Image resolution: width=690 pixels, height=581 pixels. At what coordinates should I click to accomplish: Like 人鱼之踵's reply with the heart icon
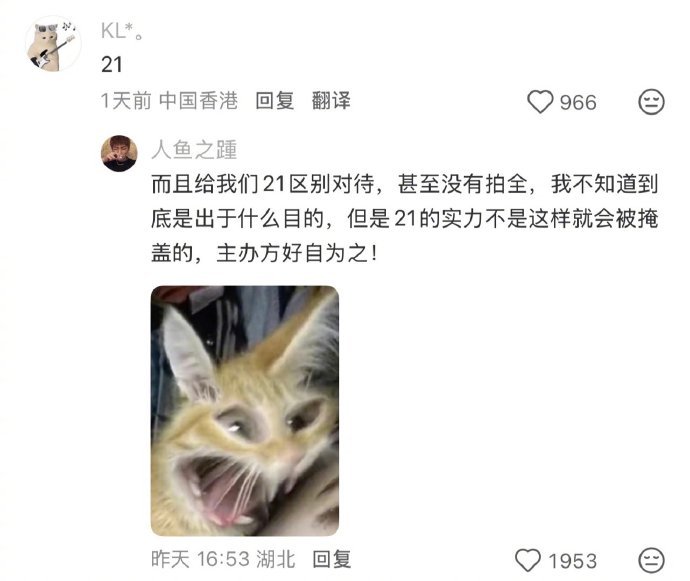528,560
